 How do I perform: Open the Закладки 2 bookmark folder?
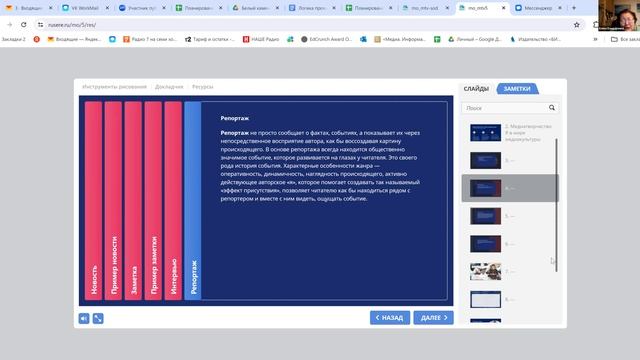[x=13, y=39]
